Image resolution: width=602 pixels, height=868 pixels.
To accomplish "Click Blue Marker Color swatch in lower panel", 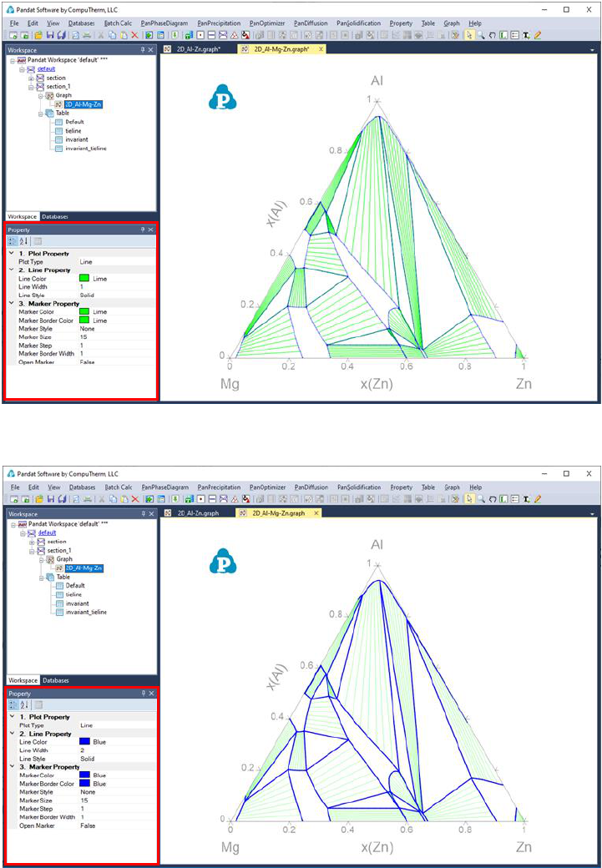I will click(84, 775).
